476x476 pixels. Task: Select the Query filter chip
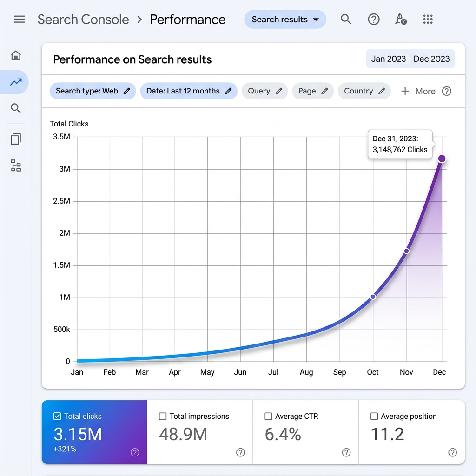[x=264, y=91]
